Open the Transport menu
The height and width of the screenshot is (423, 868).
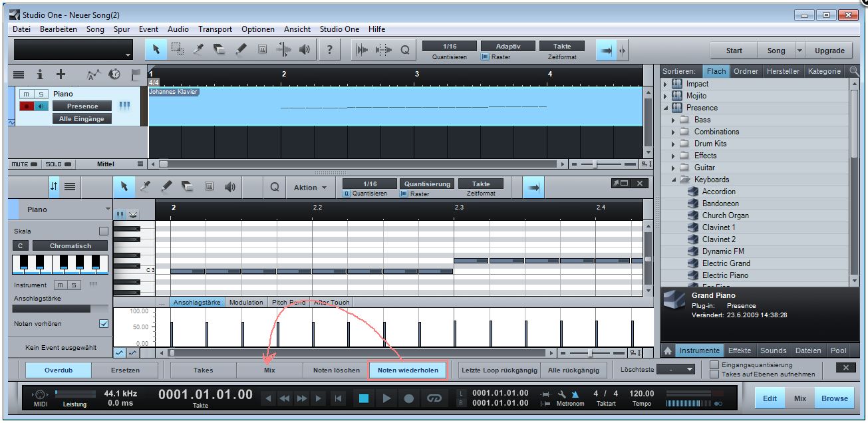[x=215, y=29]
